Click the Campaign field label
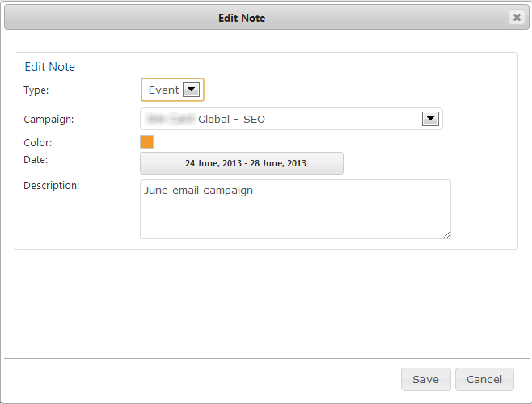 tap(49, 120)
